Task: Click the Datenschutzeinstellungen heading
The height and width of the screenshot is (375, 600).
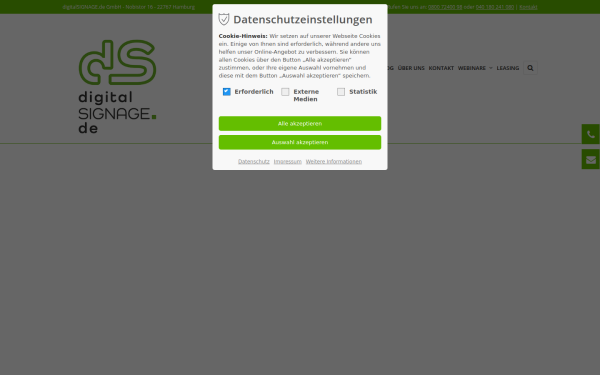Action: 303,20
